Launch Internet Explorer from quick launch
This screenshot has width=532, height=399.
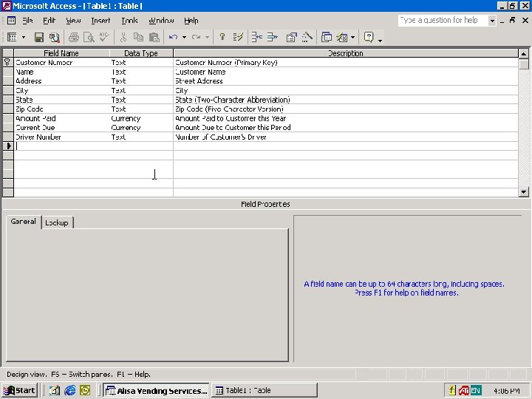pyautogui.click(x=70, y=391)
